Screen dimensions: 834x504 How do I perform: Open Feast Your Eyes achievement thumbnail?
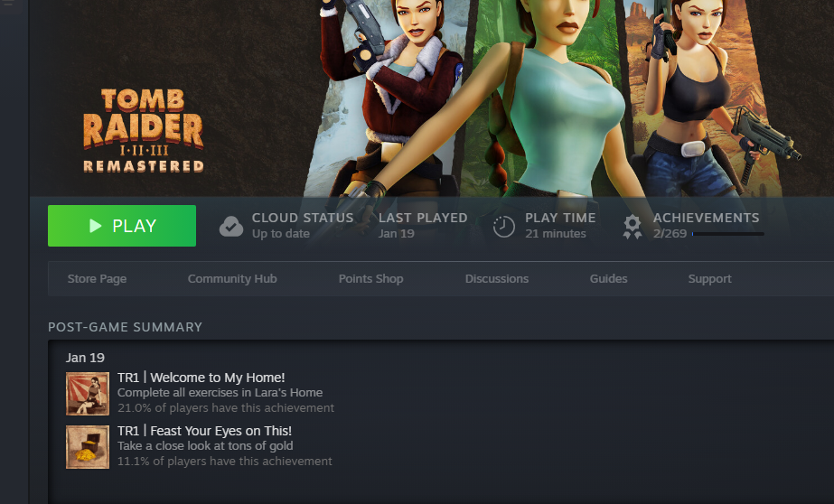pyautogui.click(x=88, y=447)
